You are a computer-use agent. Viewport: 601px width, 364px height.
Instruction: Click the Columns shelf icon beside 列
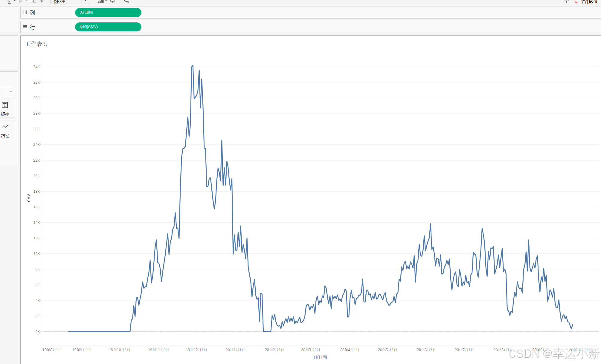pos(25,13)
